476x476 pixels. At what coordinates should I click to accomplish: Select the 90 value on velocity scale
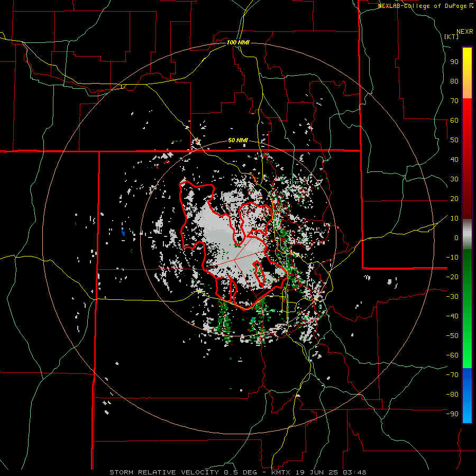tap(454, 62)
